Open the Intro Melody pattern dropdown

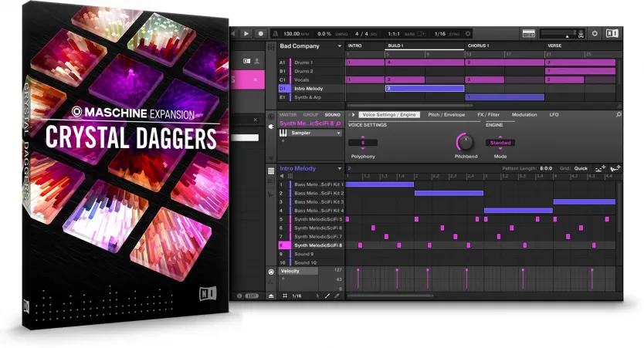pyautogui.click(x=338, y=168)
